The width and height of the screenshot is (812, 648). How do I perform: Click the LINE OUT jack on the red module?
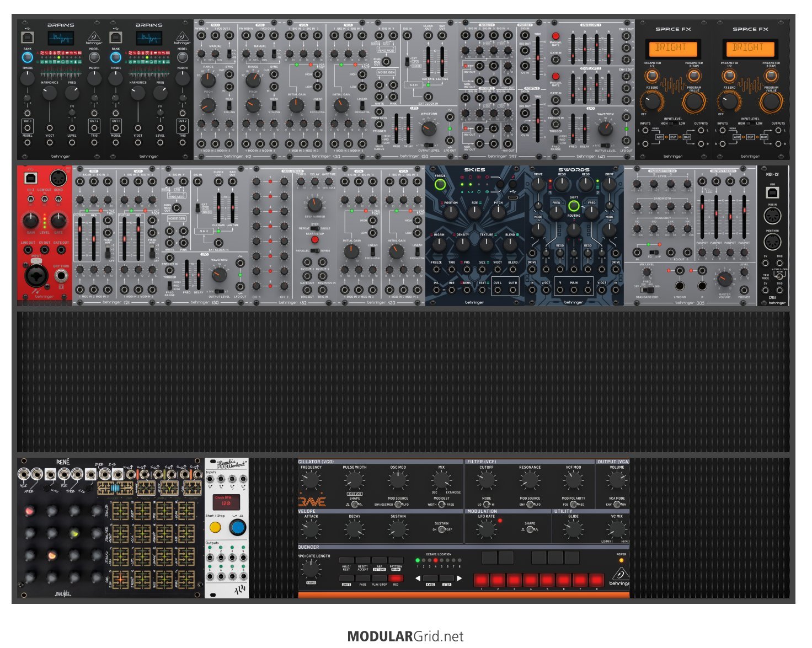pos(28,249)
